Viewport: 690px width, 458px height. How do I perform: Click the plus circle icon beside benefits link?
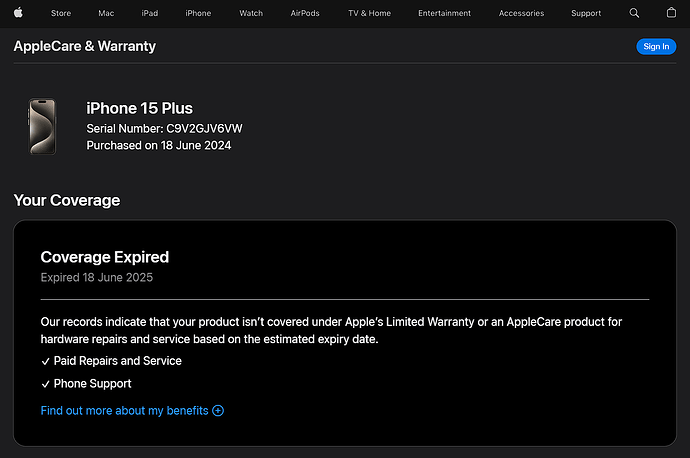pyautogui.click(x=219, y=410)
